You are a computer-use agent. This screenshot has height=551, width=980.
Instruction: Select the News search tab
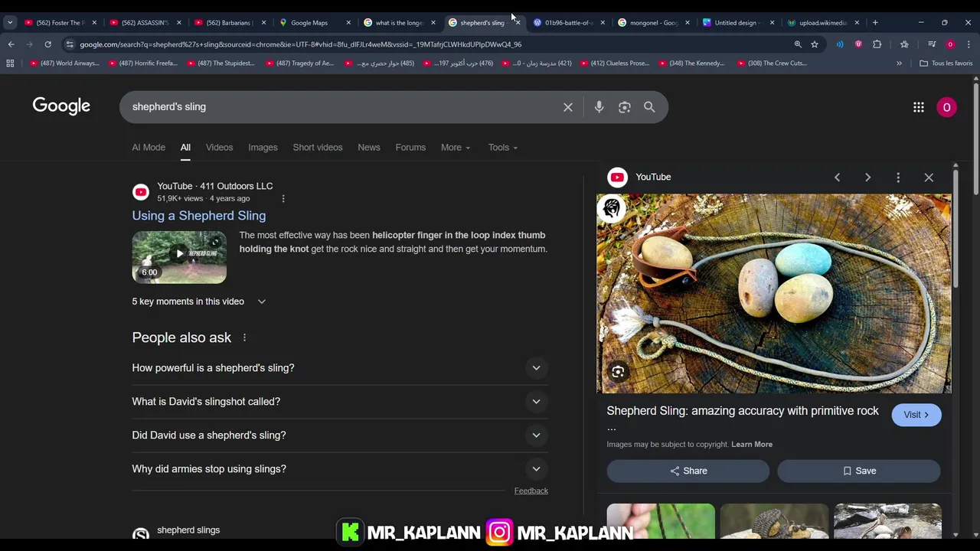click(369, 148)
